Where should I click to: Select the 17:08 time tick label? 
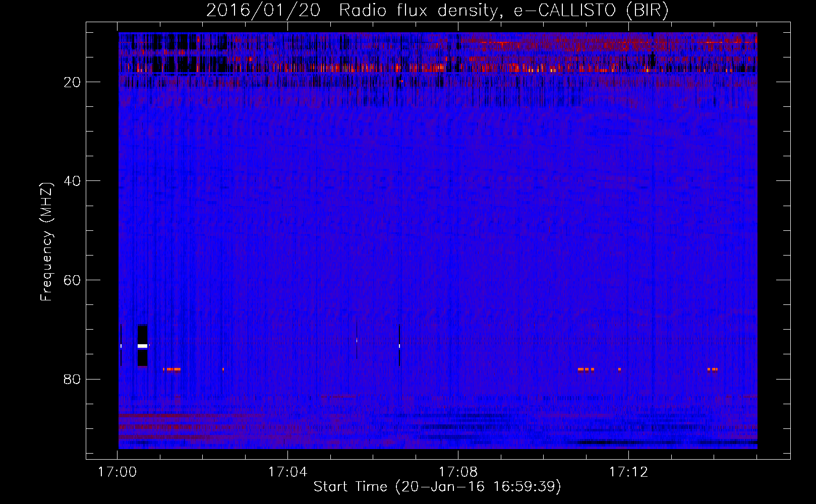[x=458, y=472]
